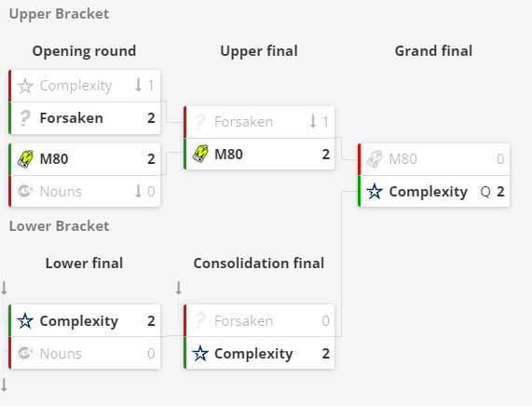Click Complexity star logo in Opening round
The height and width of the screenshot is (406, 532).
pyautogui.click(x=25, y=86)
